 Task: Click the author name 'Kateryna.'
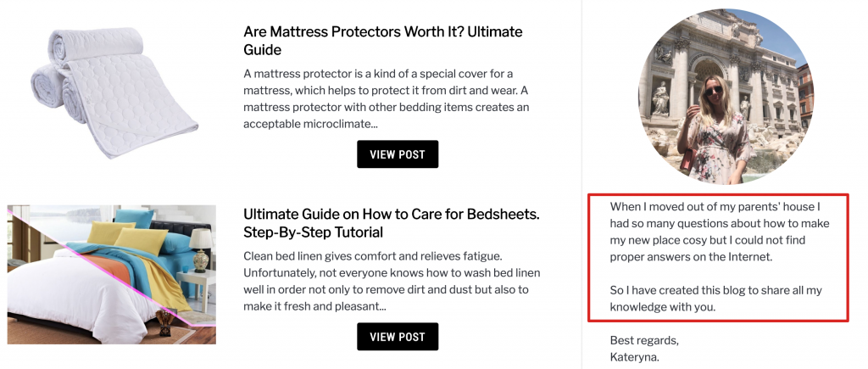(x=634, y=356)
